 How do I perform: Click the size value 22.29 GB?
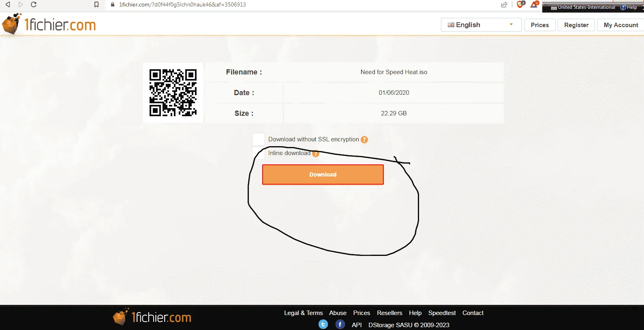pos(394,113)
